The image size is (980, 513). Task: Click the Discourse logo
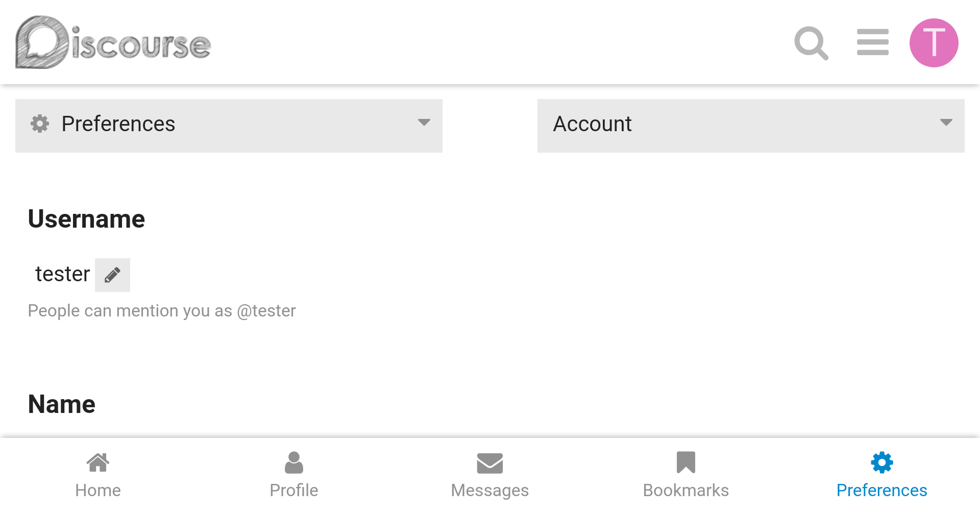(x=113, y=43)
